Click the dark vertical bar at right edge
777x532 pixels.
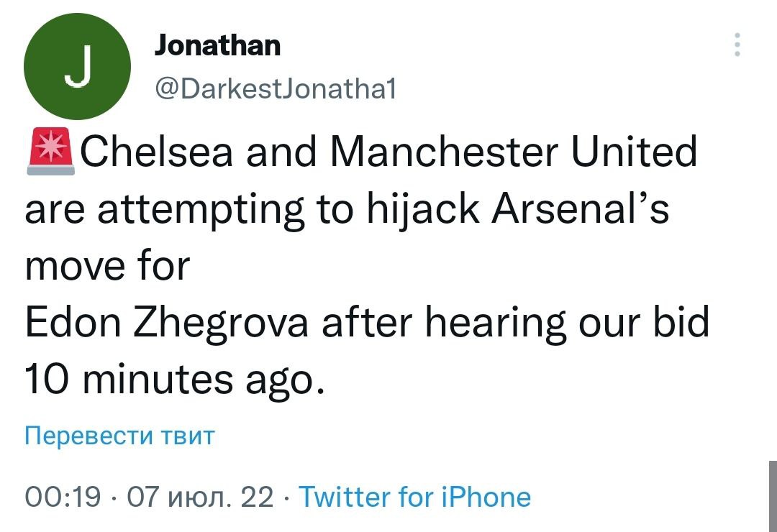click(x=773, y=496)
